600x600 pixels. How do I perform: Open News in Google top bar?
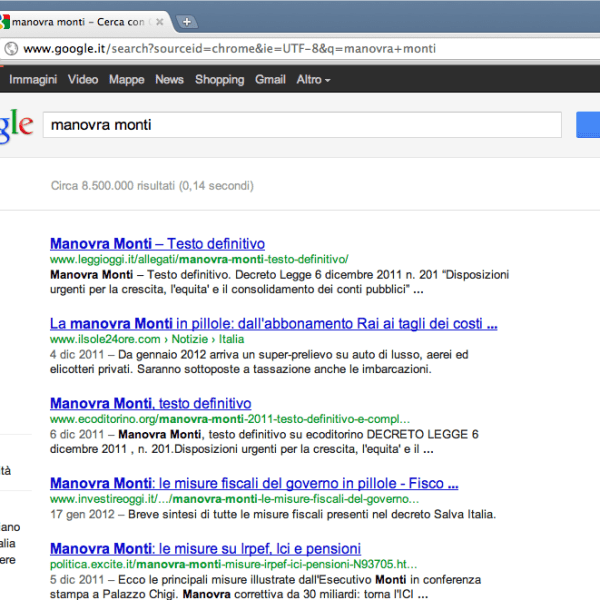(x=170, y=80)
